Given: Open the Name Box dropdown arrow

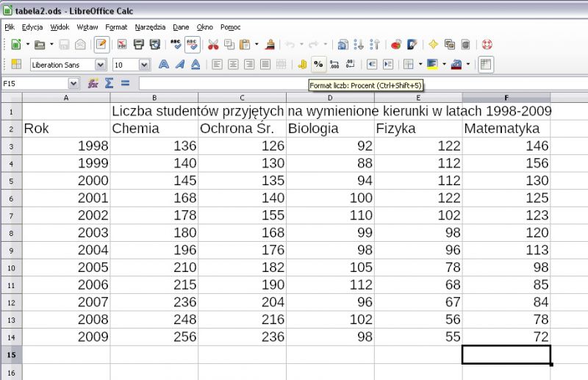Looking at the screenshot, I should point(73,84).
